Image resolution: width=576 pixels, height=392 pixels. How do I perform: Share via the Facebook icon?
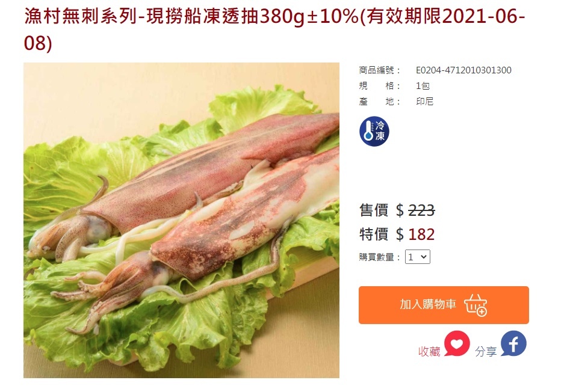click(x=513, y=344)
